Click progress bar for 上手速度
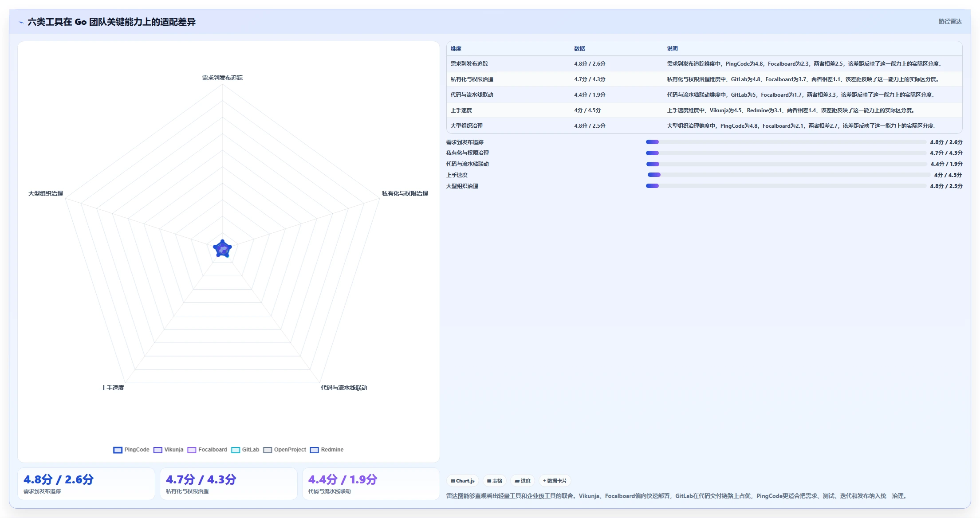 pyautogui.click(x=789, y=175)
